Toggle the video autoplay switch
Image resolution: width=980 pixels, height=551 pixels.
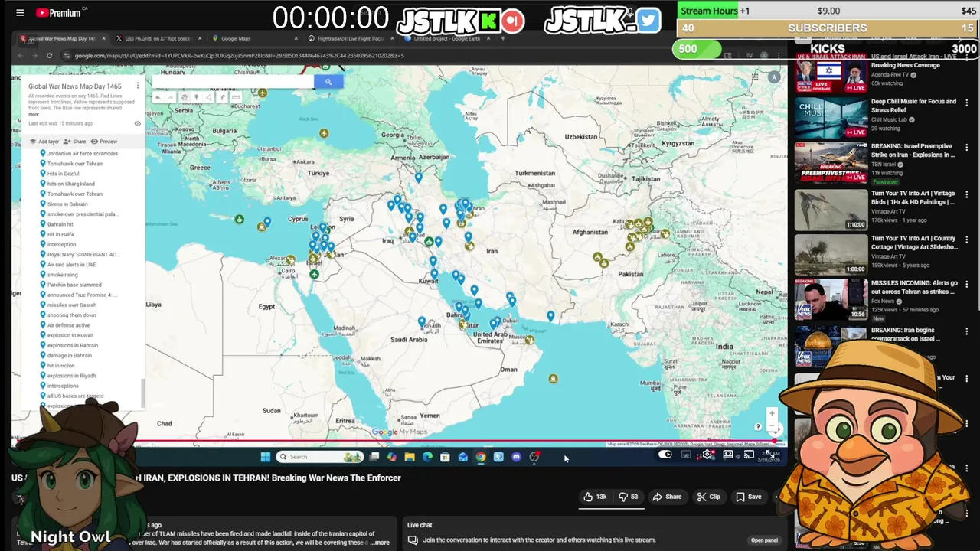[x=665, y=455]
